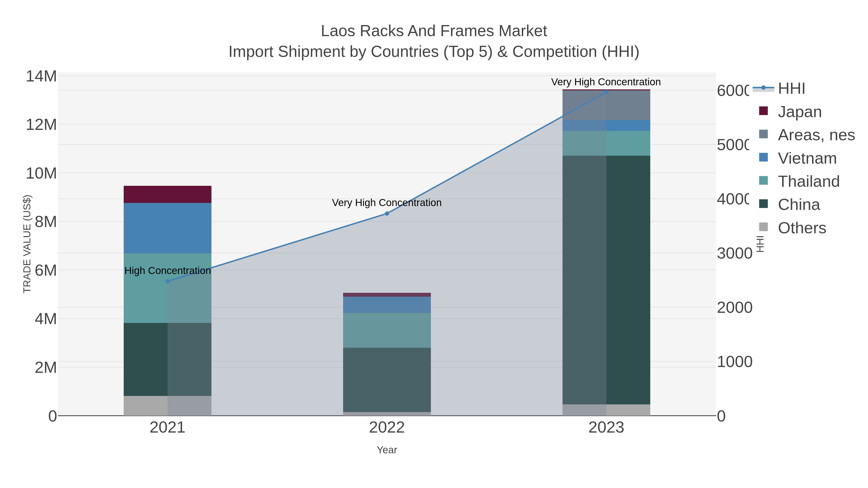The width and height of the screenshot is (868, 488).
Task: Click the chart title 'Laos Racks And Frames Market'
Action: pyautogui.click(x=434, y=31)
